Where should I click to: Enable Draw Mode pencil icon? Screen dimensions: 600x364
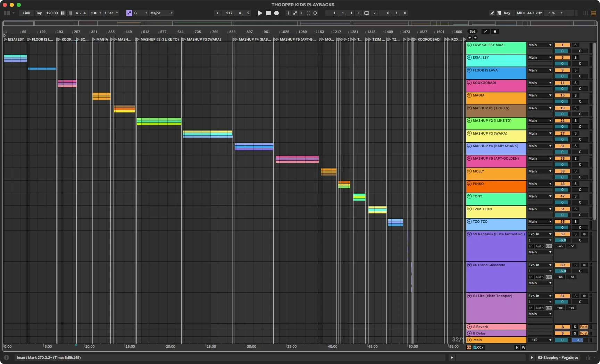[492, 13]
